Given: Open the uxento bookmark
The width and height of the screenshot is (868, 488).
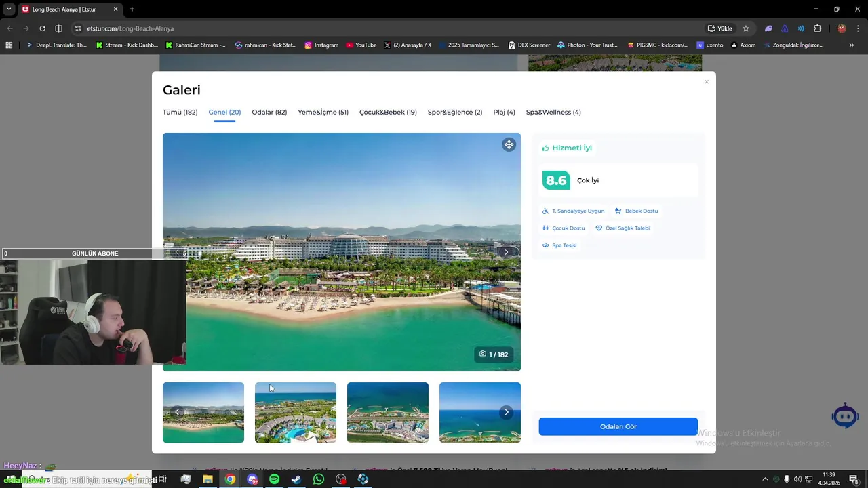Looking at the screenshot, I should click(x=709, y=45).
